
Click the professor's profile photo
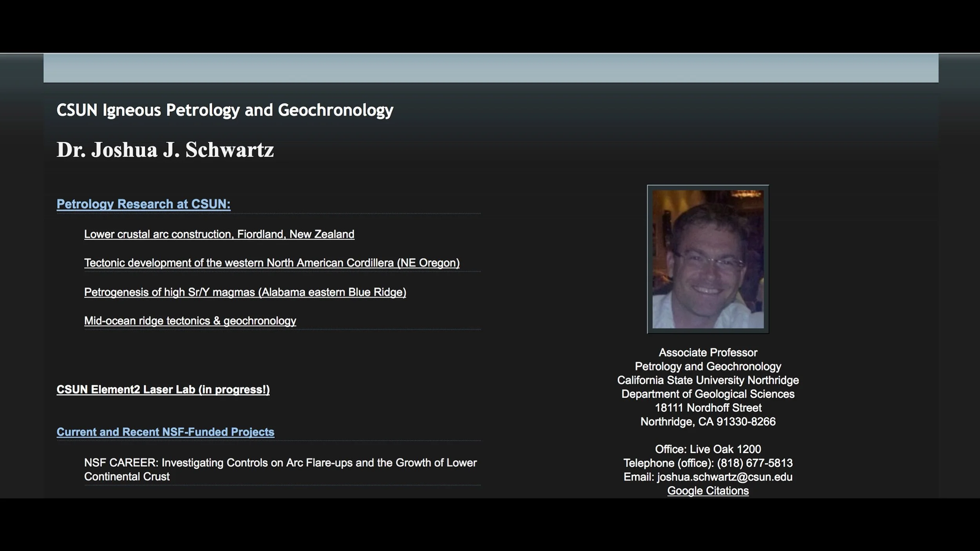click(708, 259)
